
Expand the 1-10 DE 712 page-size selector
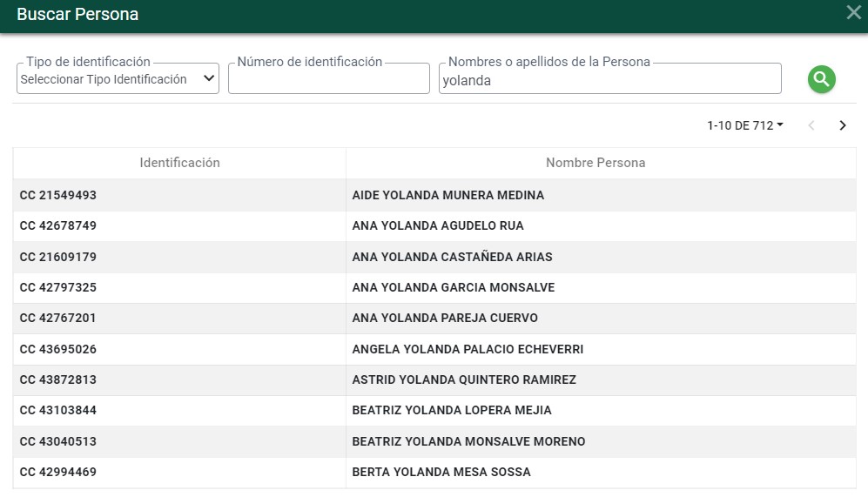745,125
